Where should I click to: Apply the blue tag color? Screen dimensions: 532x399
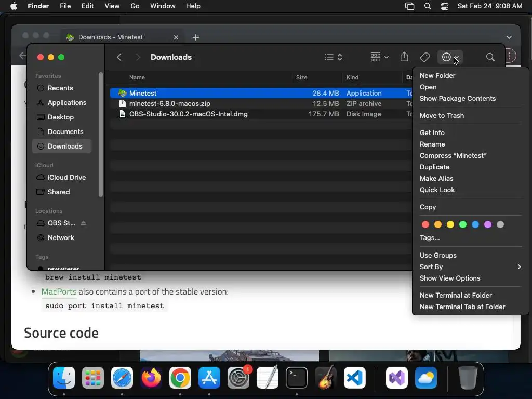pos(475,224)
